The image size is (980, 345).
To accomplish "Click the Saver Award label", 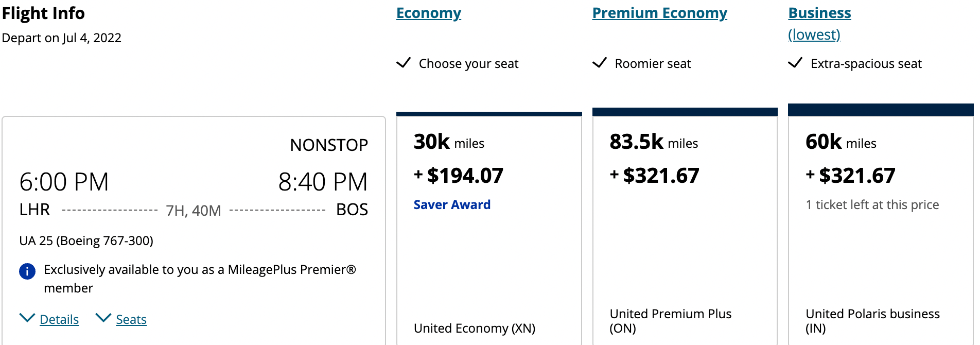I will pyautogui.click(x=451, y=204).
